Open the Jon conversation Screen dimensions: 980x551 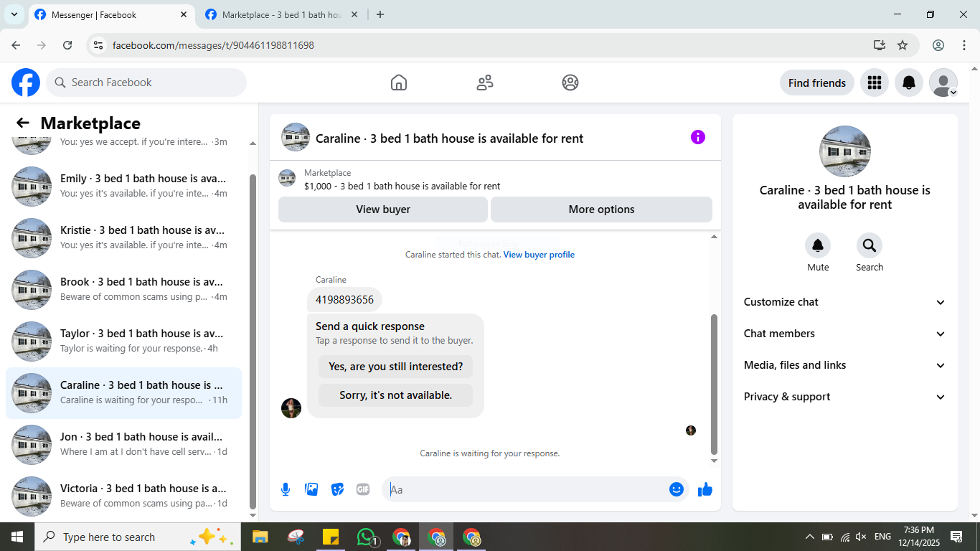point(123,445)
